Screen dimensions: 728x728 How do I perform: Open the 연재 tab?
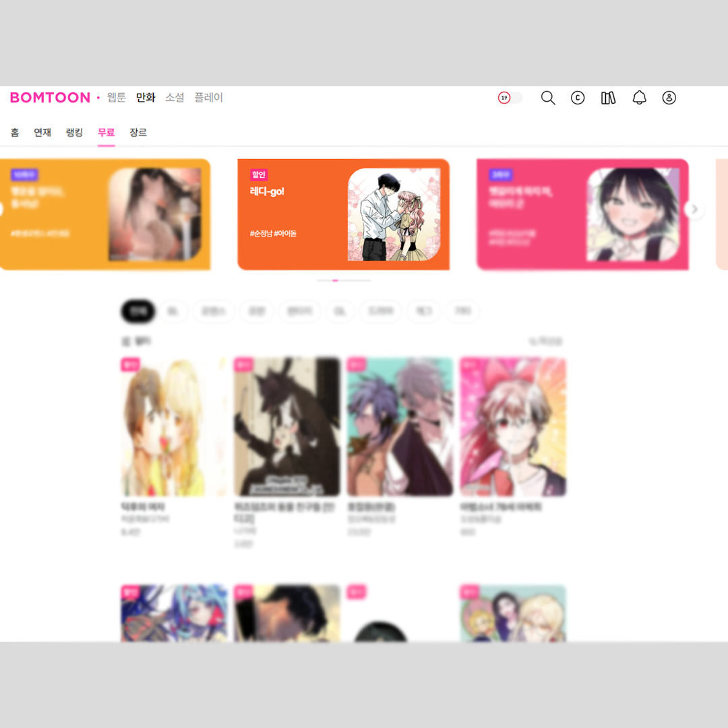pyautogui.click(x=42, y=132)
